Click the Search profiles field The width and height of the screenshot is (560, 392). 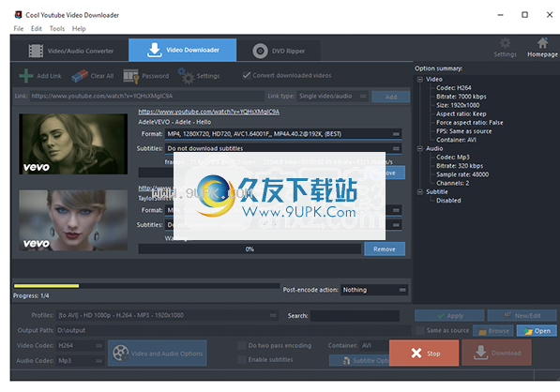355,316
